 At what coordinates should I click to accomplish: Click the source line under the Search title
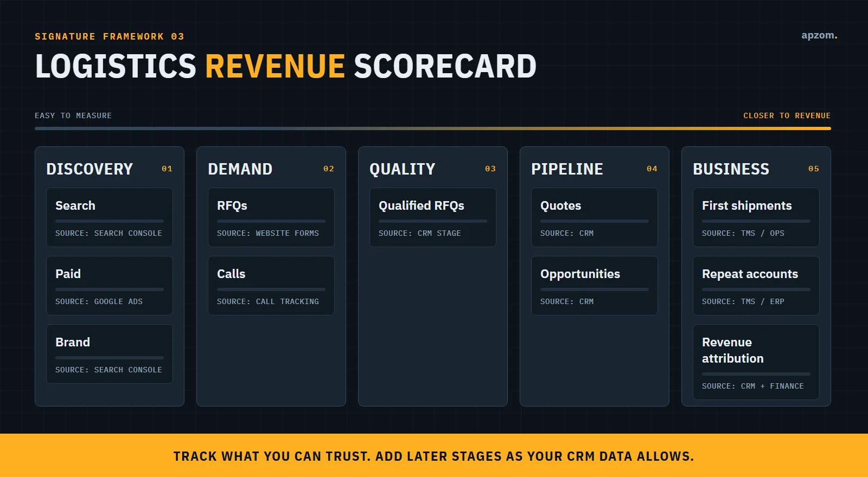[x=108, y=233]
